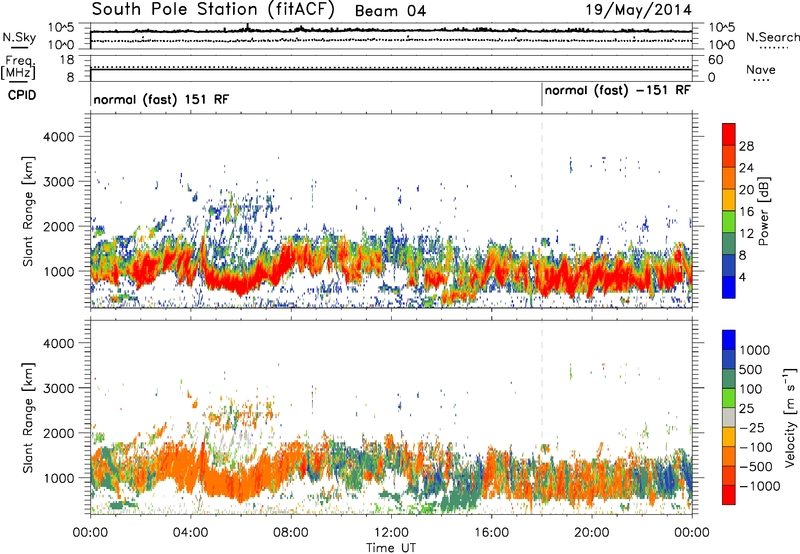
Task: Click the '16:00' time tick label
Action: [x=491, y=533]
